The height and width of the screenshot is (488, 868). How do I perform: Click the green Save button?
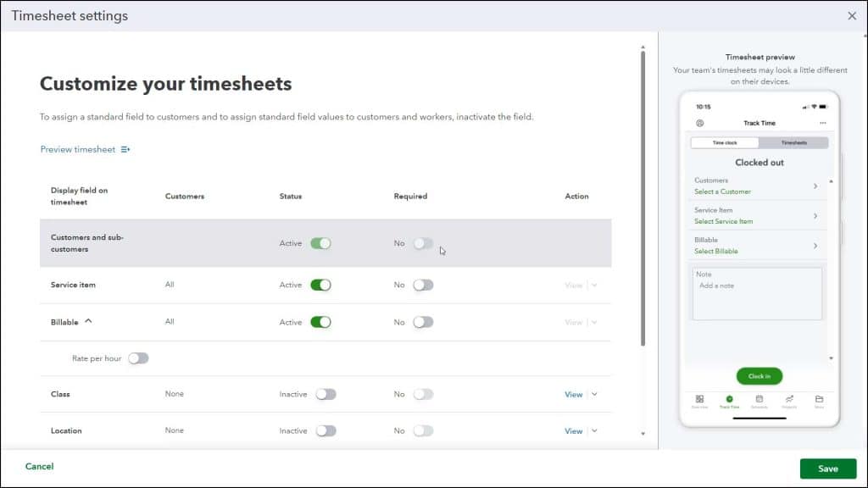(827, 468)
